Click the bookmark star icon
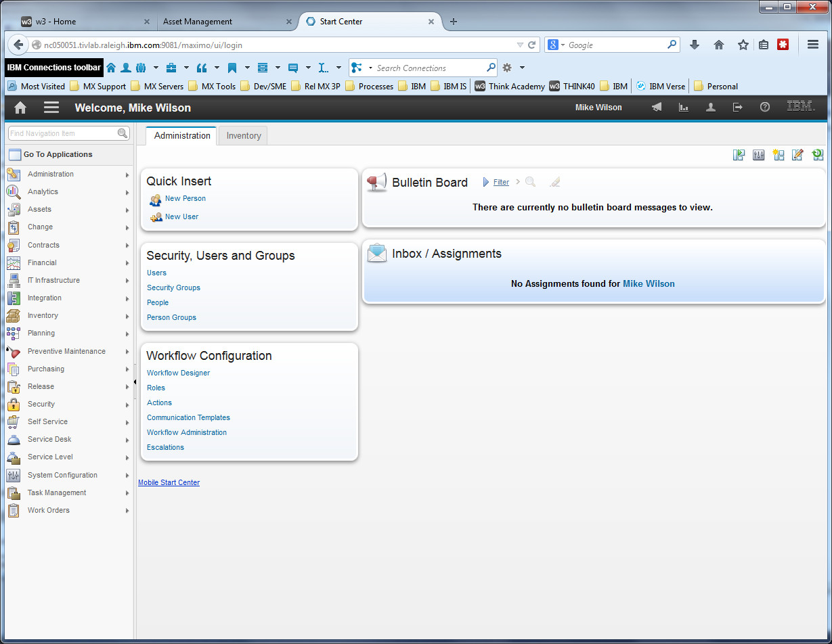 (743, 45)
